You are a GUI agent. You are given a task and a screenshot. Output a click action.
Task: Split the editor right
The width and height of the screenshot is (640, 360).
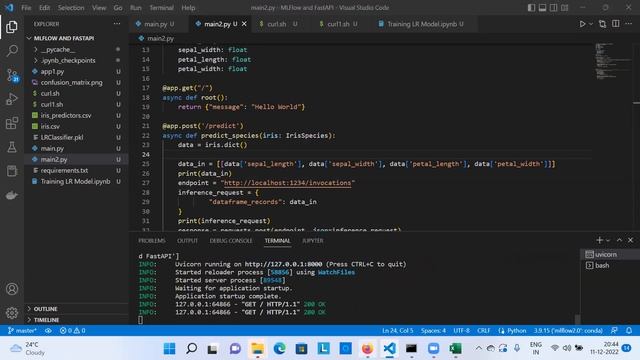616,24
